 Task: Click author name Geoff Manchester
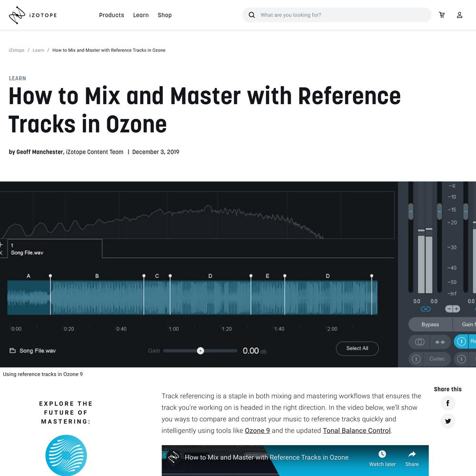point(40,152)
